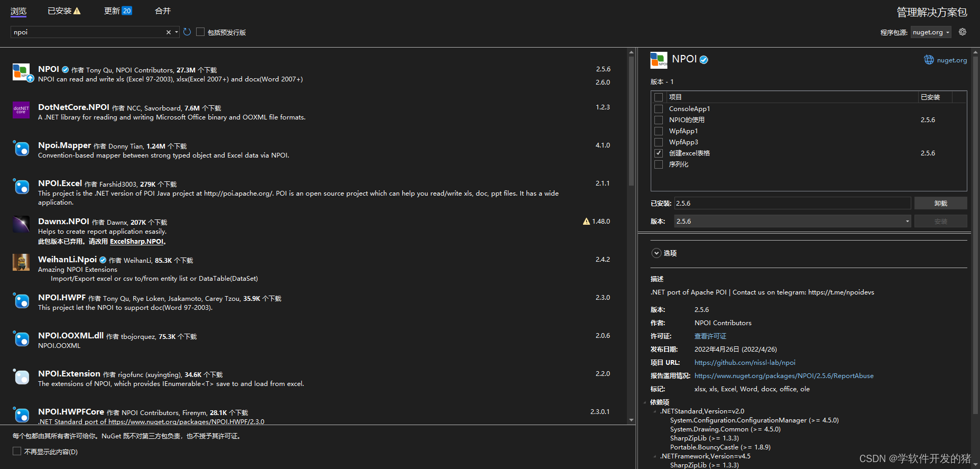Expand the 选项 options section
980x469 pixels.
pyautogui.click(x=657, y=253)
